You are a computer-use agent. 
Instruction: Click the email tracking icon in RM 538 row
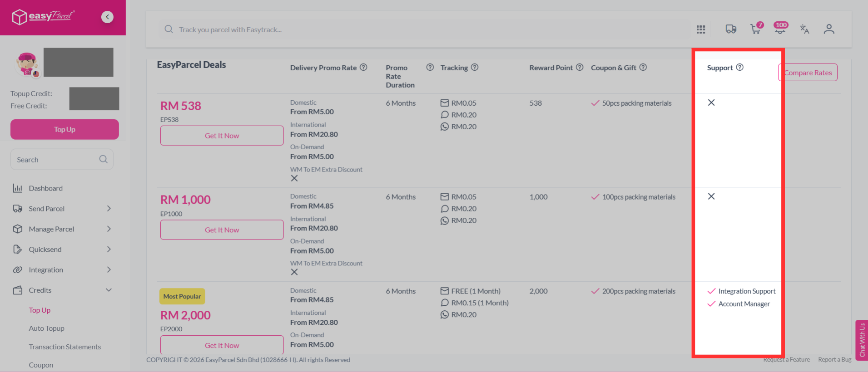pos(445,103)
